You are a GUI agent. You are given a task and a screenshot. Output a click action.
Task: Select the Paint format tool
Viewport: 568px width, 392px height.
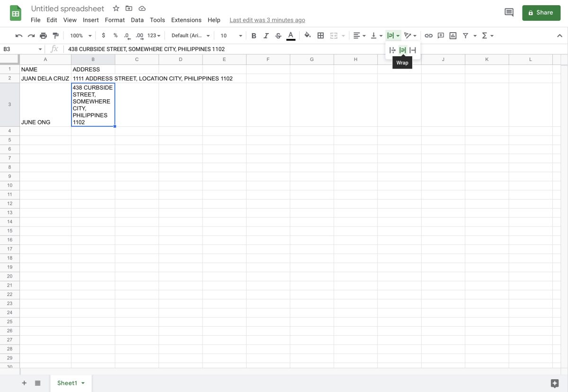[56, 35]
